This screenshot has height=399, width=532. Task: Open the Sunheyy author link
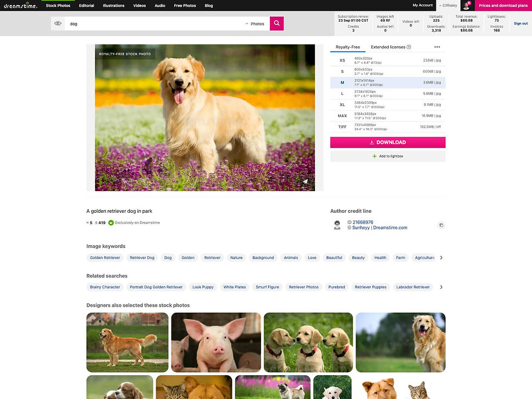point(360,227)
